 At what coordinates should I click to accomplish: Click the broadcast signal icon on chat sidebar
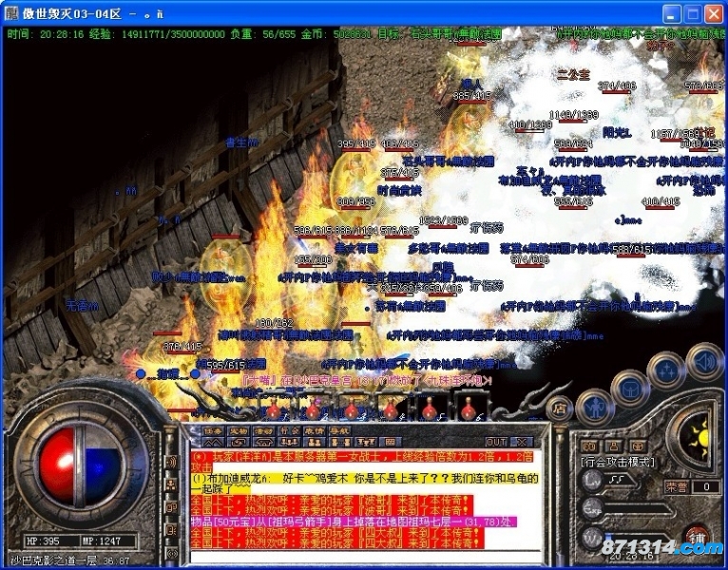coord(171,553)
